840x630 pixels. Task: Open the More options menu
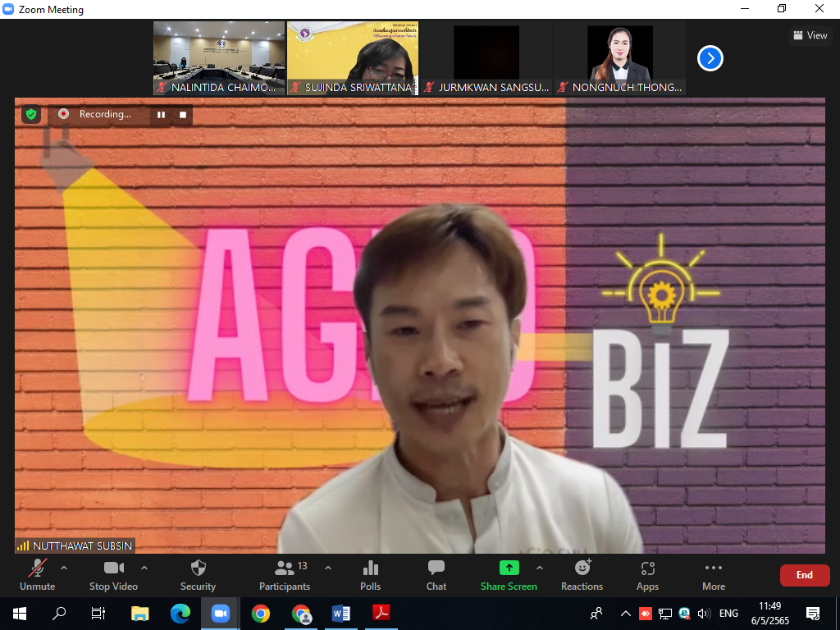714,575
